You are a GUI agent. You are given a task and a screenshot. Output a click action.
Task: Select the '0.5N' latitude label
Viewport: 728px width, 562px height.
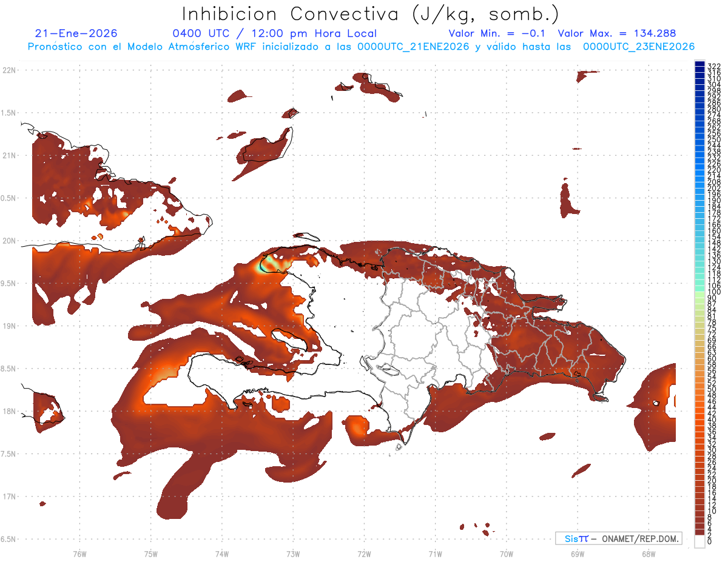(x=8, y=198)
